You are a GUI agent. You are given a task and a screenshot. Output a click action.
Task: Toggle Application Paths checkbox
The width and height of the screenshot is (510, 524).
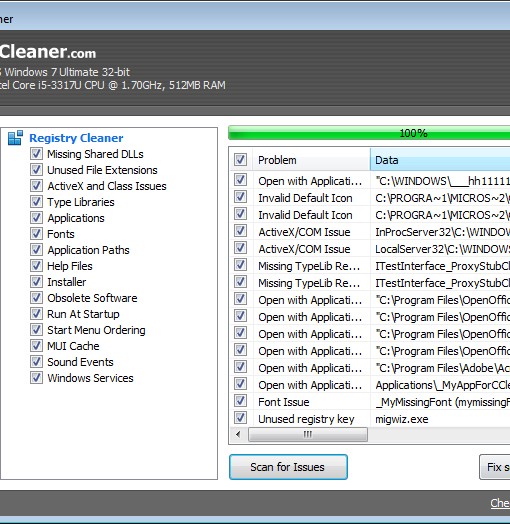(x=36, y=250)
